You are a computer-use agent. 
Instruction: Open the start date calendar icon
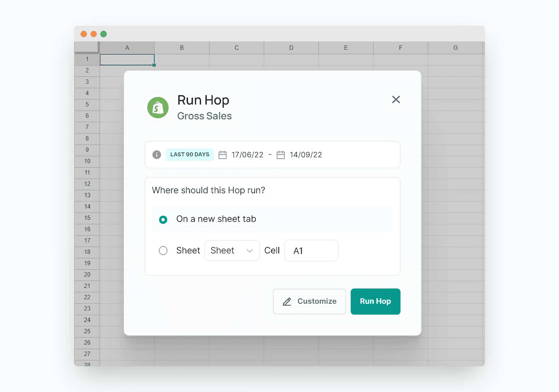pyautogui.click(x=222, y=155)
